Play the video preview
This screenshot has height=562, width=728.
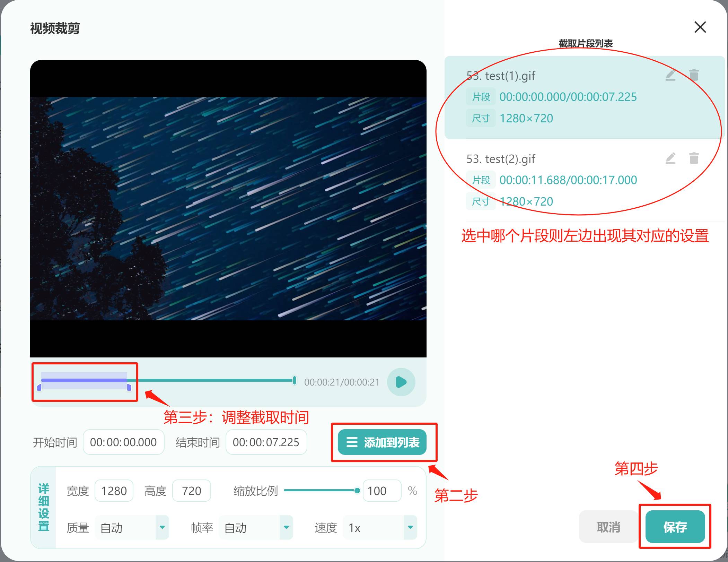(401, 382)
